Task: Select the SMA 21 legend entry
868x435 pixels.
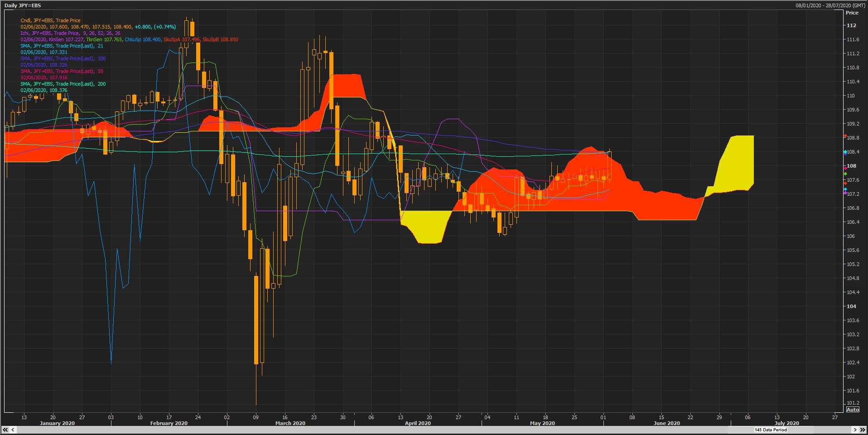Action: click(x=62, y=46)
